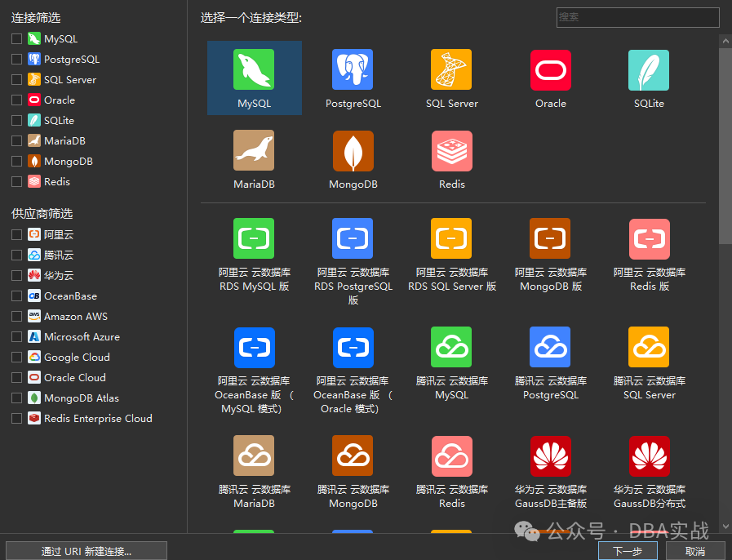Click the 通过 URI 新建连接 button
Image resolution: width=732 pixels, height=560 pixels.
87,551
